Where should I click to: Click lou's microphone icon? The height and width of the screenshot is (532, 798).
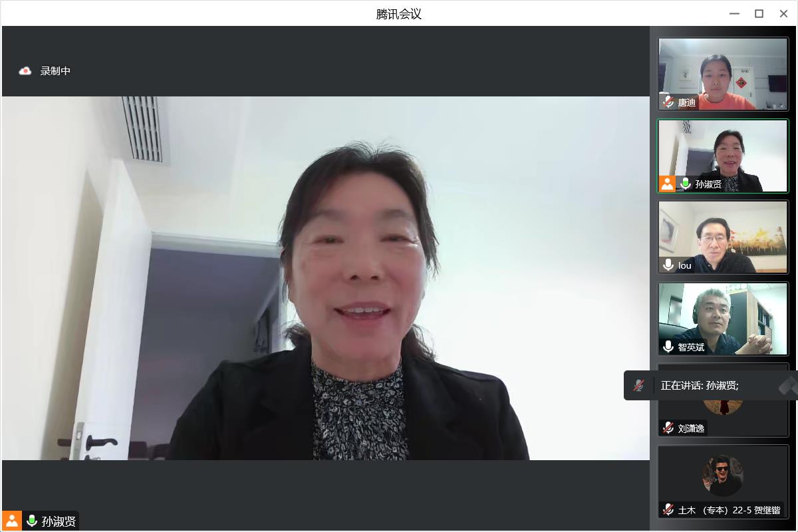(x=668, y=265)
